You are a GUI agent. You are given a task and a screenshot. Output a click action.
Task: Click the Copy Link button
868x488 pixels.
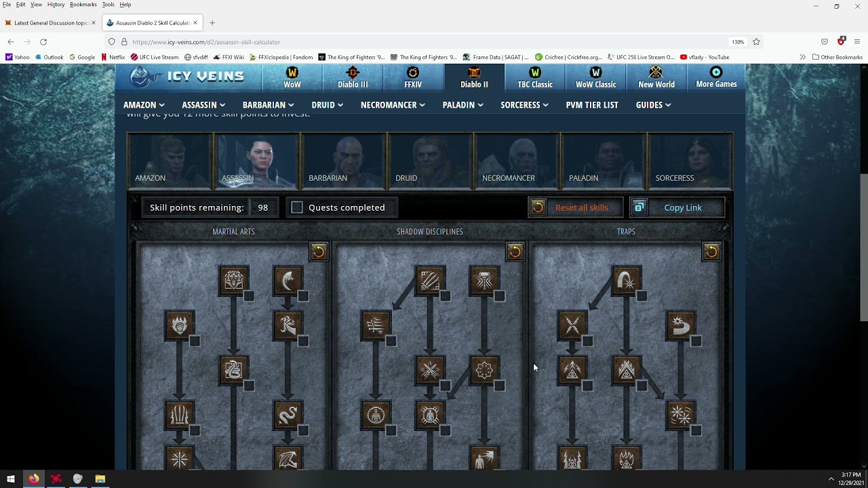click(677, 207)
